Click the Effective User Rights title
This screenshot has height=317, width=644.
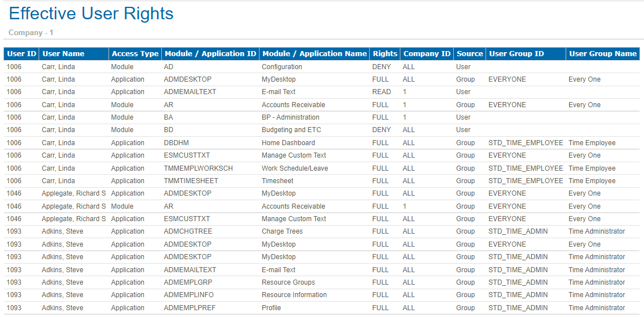(x=91, y=14)
